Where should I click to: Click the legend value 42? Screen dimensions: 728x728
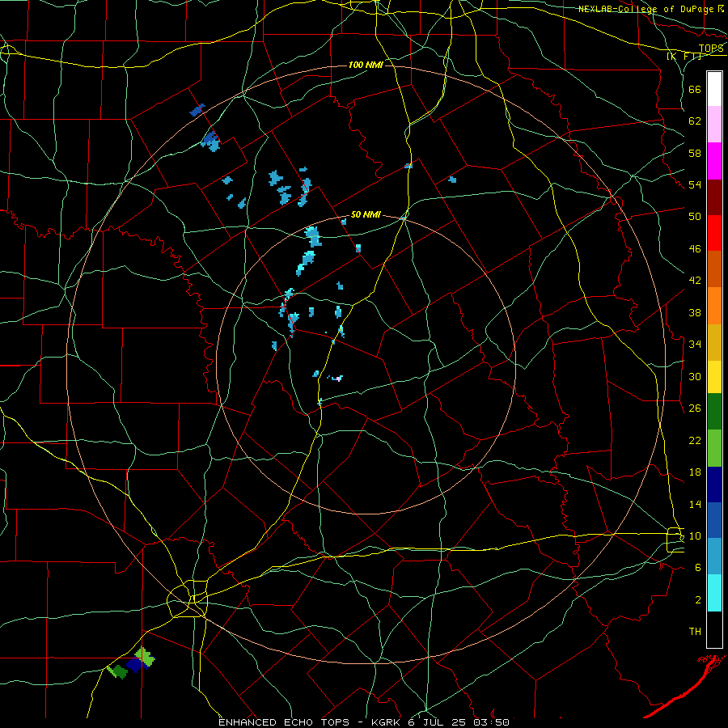click(x=695, y=281)
